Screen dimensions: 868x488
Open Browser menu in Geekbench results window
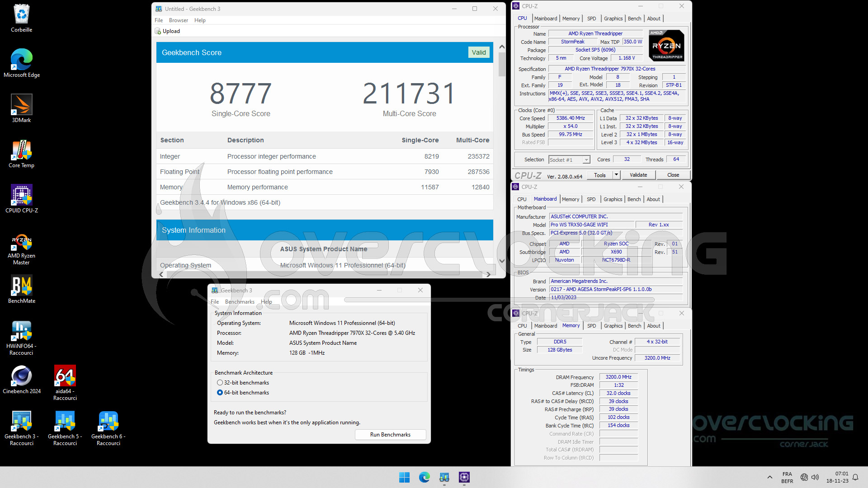pyautogui.click(x=179, y=20)
